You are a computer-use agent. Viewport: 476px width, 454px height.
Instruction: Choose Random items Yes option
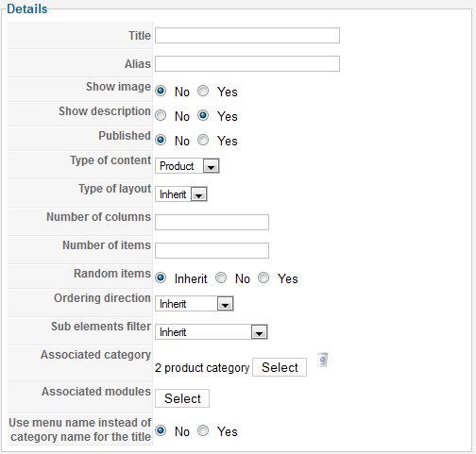[263, 277]
